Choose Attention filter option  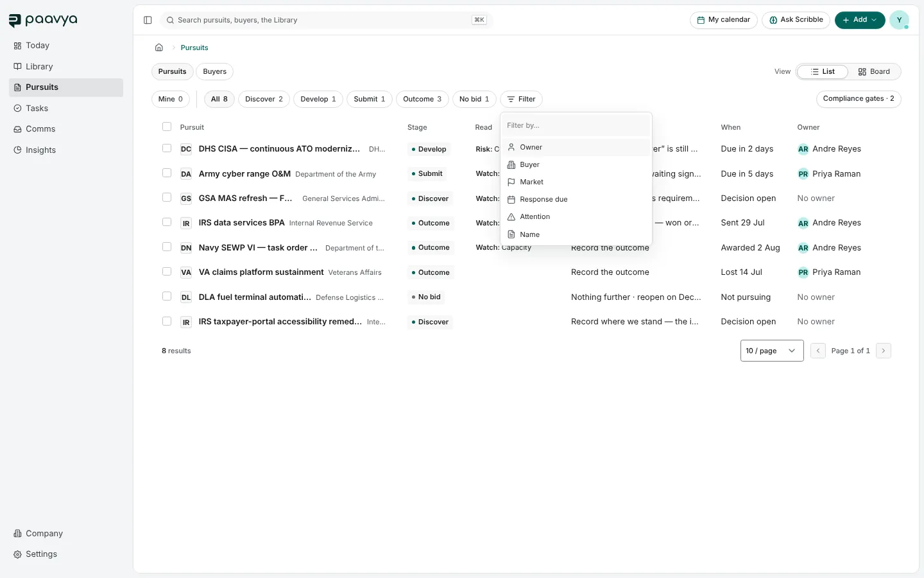[x=576, y=216]
